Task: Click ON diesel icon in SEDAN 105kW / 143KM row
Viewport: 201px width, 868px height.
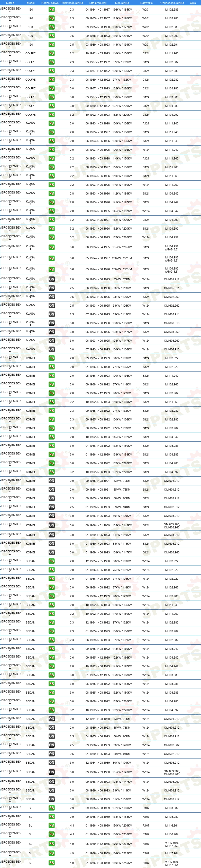Action: click(51, 772)
